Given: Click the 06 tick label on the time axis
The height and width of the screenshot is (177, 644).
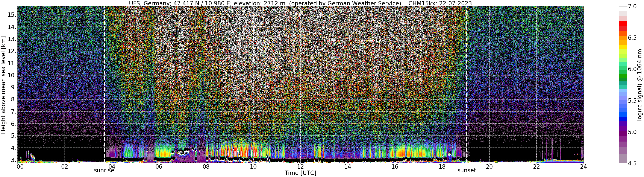Looking at the screenshot, I should (x=159, y=166).
